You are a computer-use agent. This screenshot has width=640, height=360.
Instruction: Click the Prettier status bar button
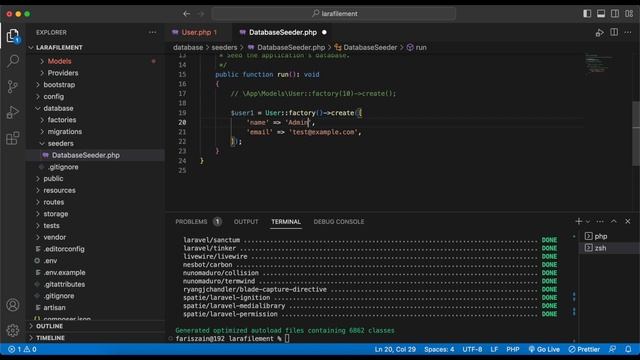[x=584, y=349]
